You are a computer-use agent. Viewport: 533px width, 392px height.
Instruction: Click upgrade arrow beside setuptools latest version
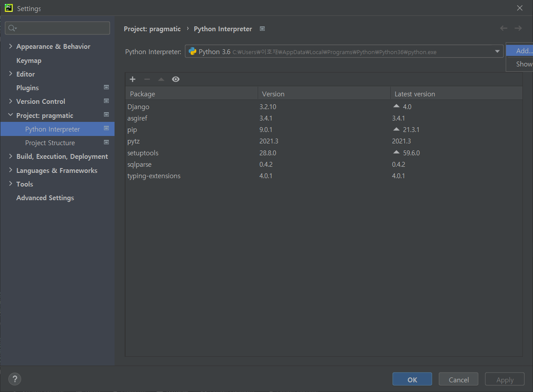(396, 152)
